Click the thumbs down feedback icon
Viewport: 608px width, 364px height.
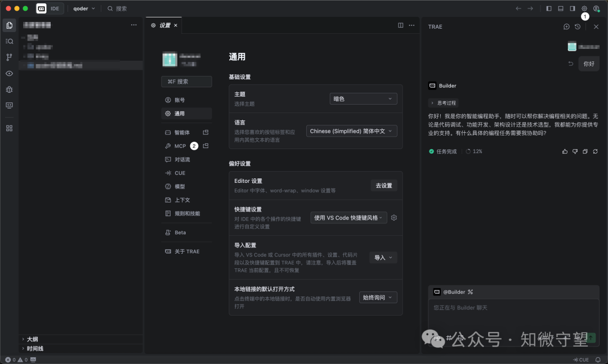pyautogui.click(x=575, y=151)
